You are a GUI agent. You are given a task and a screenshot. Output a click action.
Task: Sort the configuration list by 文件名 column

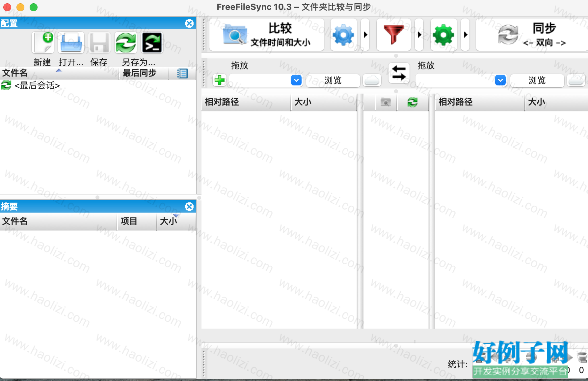pos(60,73)
